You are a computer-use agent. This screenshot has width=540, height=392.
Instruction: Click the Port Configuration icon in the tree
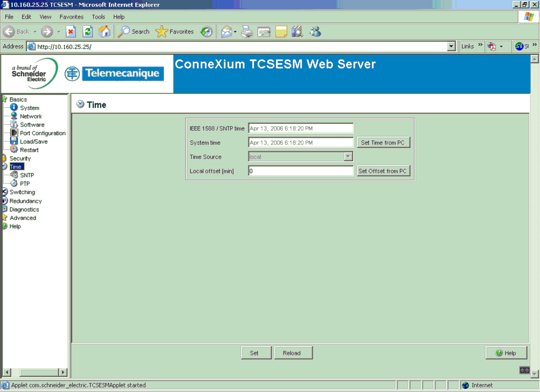click(14, 133)
